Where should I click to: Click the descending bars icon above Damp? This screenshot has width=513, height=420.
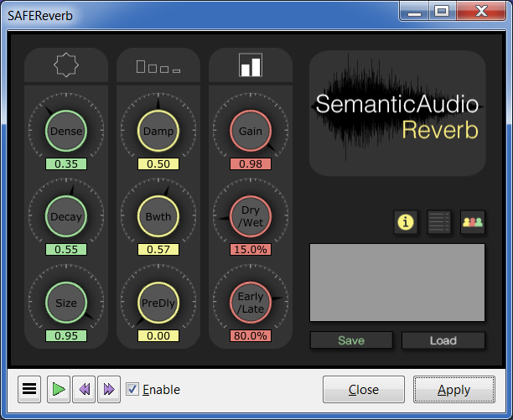tap(158, 66)
